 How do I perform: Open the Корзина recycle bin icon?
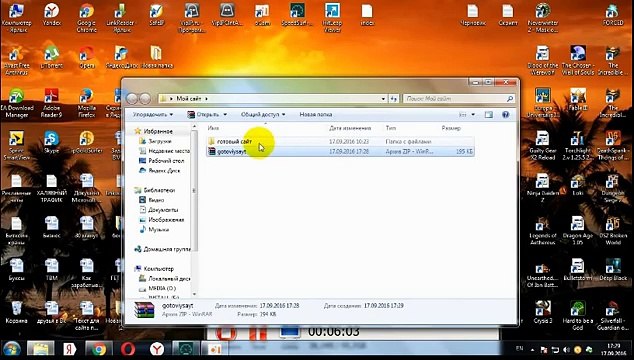click(x=17, y=312)
